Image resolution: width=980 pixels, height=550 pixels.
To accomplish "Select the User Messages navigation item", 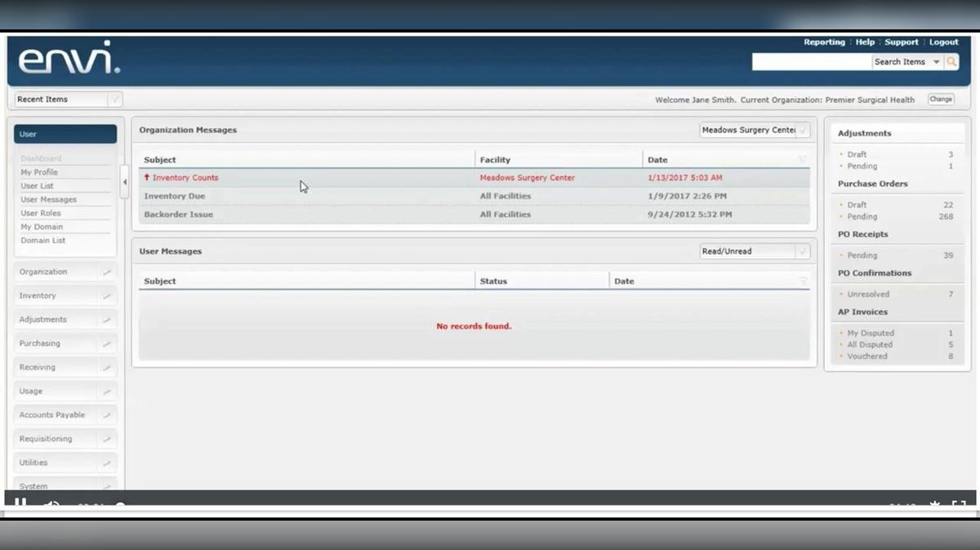I will (47, 199).
